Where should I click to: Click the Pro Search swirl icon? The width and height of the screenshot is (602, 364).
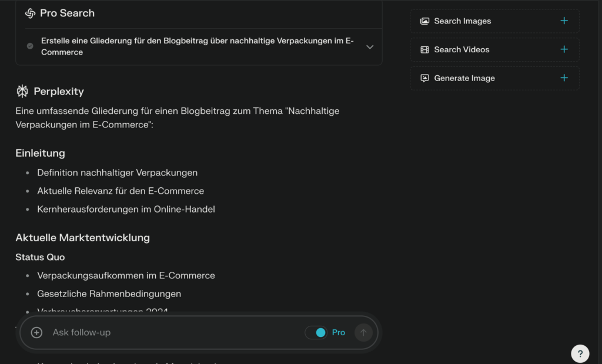point(30,13)
